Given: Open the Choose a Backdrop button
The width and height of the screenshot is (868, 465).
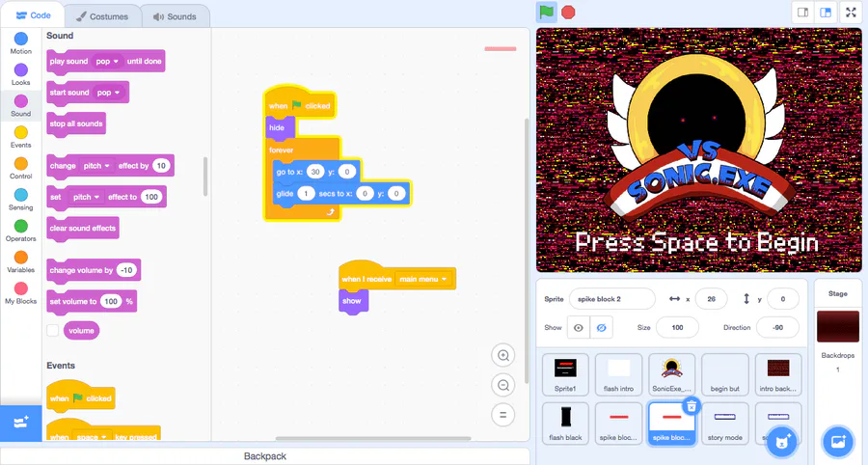Looking at the screenshot, I should 837,441.
